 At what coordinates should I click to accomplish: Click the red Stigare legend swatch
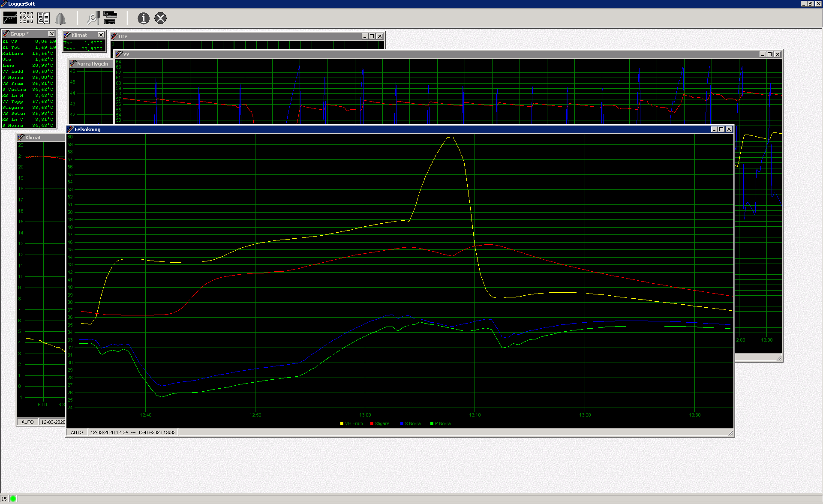click(372, 424)
